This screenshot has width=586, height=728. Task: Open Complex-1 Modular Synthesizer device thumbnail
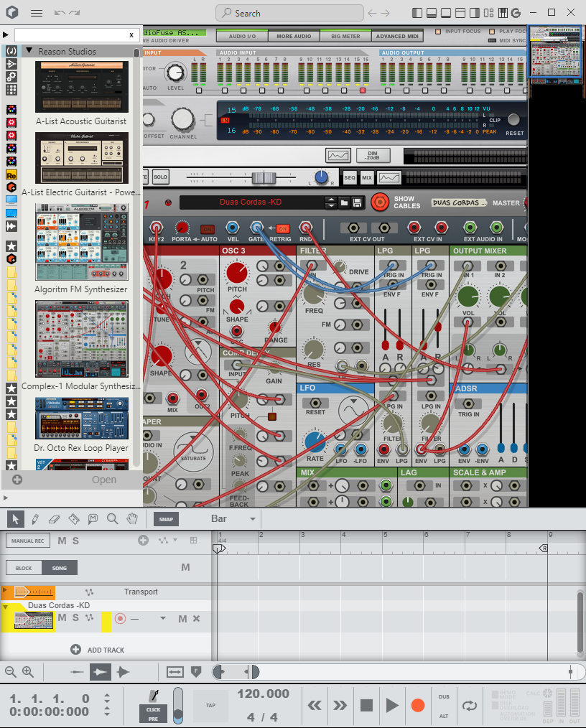pyautogui.click(x=81, y=339)
